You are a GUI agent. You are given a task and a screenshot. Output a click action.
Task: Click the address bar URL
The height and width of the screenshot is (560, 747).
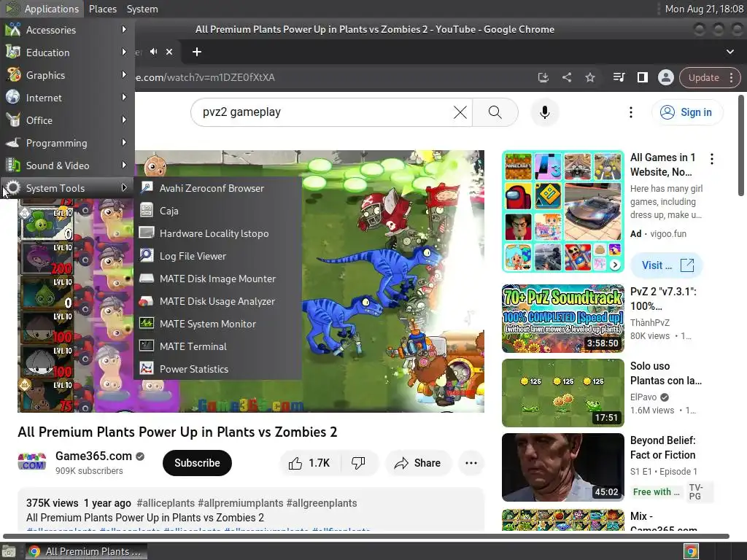[x=205, y=77]
